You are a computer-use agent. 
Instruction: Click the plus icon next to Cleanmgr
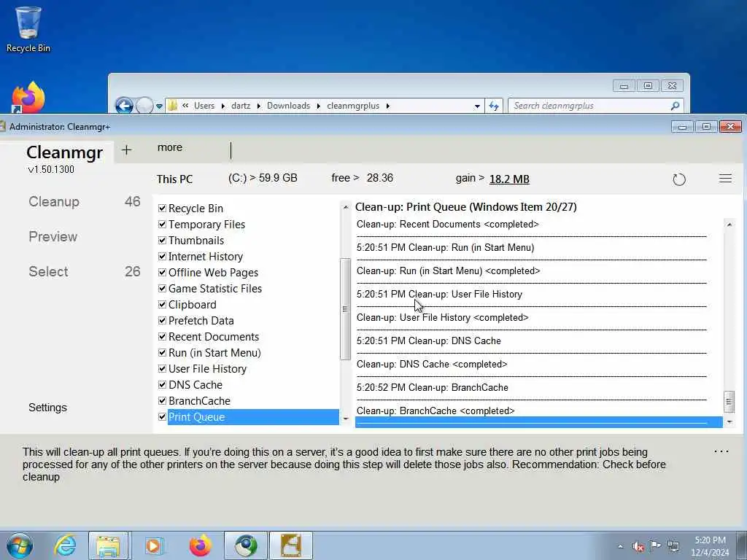pyautogui.click(x=126, y=150)
